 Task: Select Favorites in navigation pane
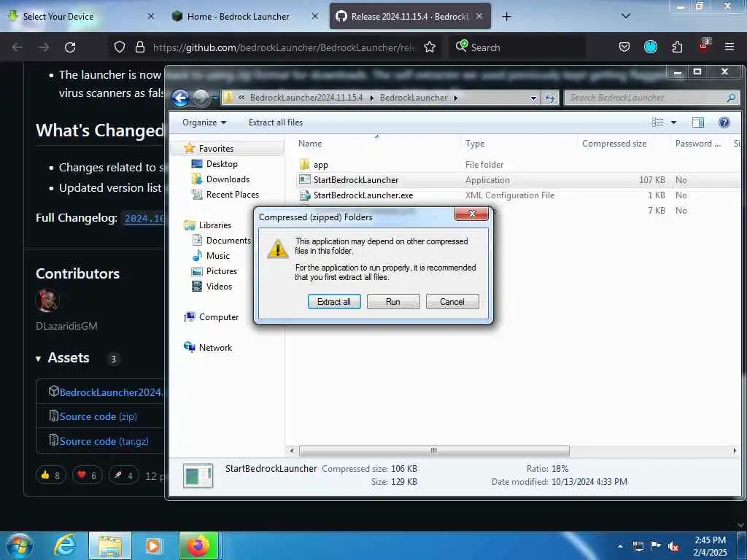click(x=216, y=149)
